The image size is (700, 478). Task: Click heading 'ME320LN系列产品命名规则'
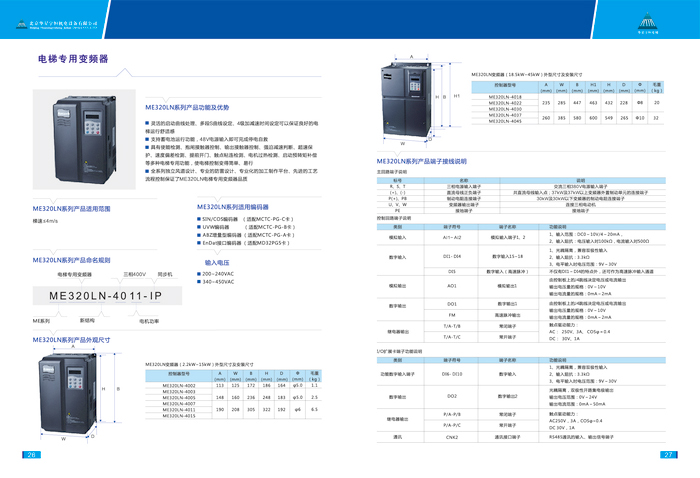coord(71,260)
